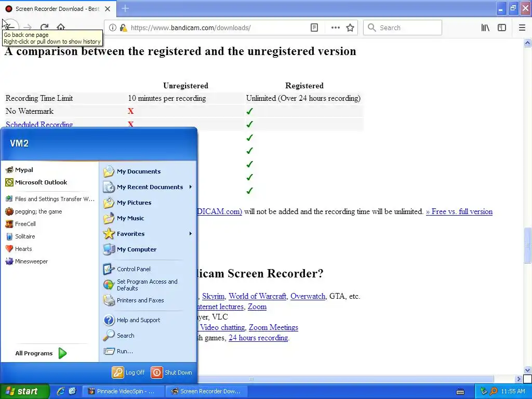
Task: Open My Computer from Start menu
Action: (x=148, y=249)
